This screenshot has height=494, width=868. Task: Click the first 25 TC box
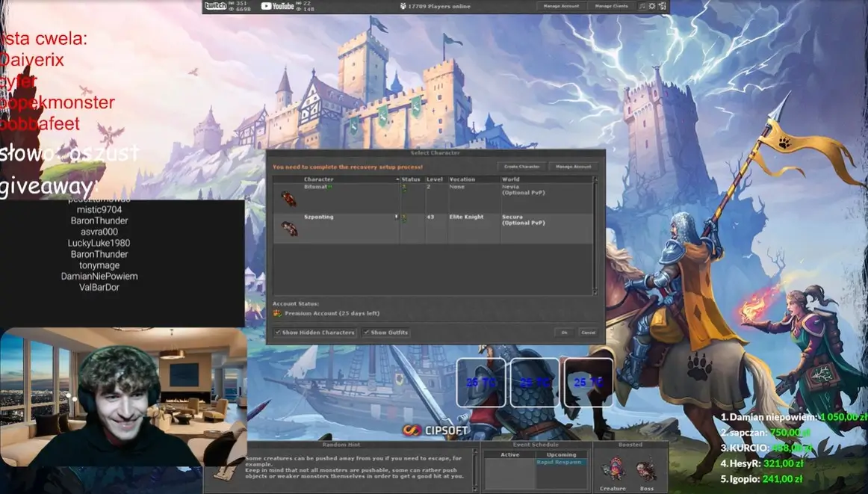(480, 382)
